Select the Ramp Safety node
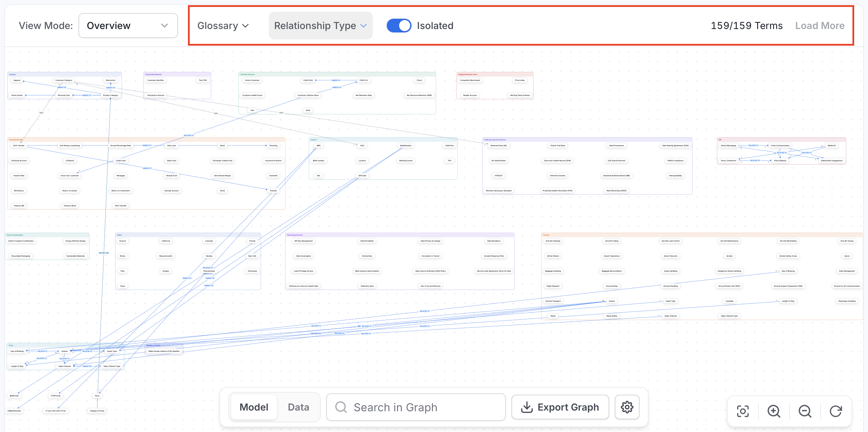 (x=612, y=316)
